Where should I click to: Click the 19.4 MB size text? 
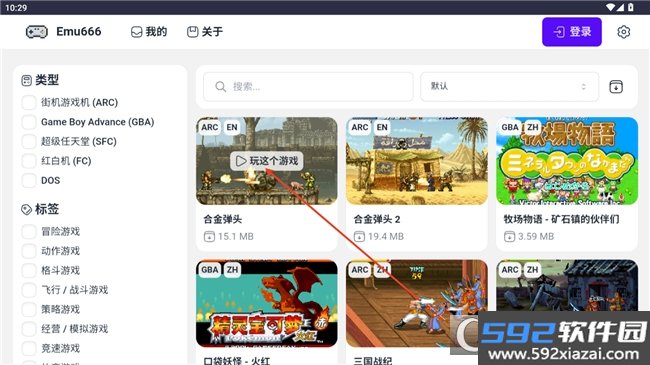point(386,236)
